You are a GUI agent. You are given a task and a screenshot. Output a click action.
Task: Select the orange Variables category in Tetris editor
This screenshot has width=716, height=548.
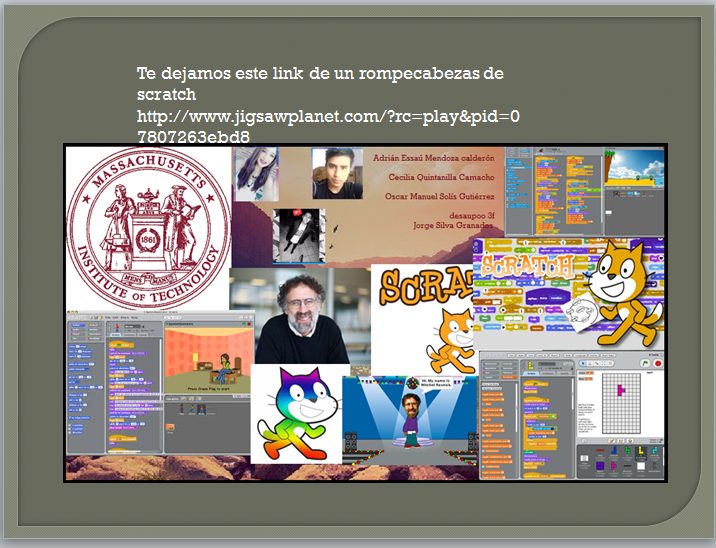click(509, 377)
